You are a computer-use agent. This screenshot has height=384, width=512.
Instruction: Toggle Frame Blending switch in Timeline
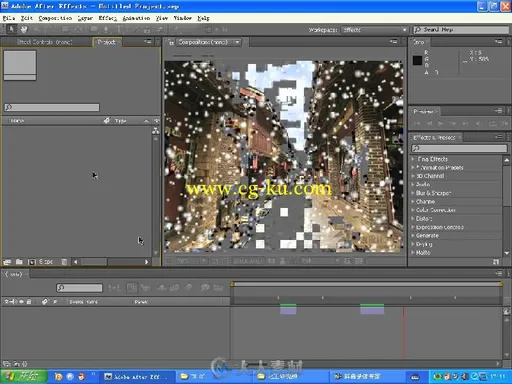coord(174,287)
